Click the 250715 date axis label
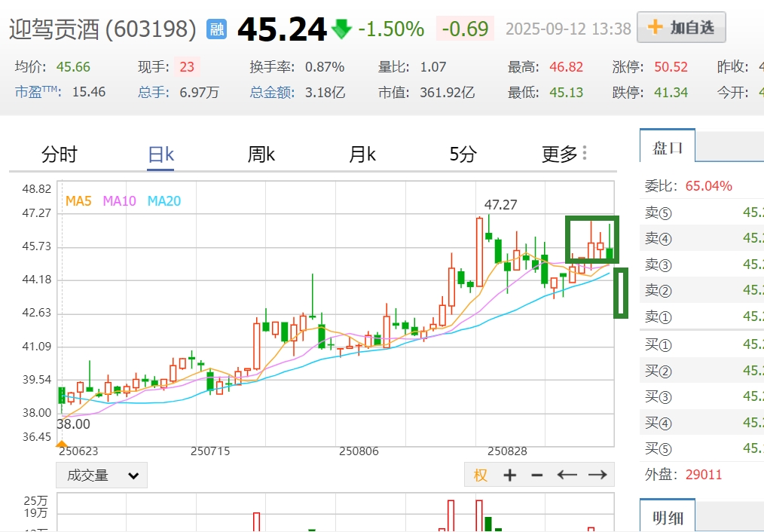 coord(210,451)
